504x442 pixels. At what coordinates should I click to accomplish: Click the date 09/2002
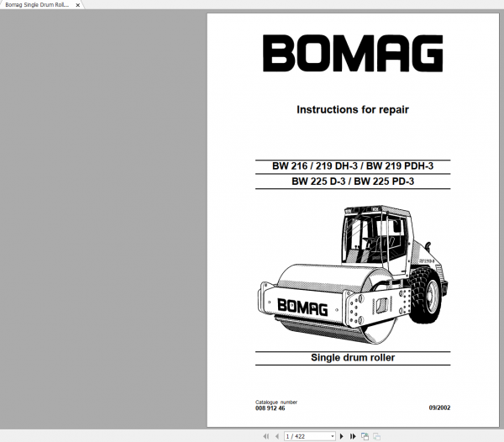[439, 408]
